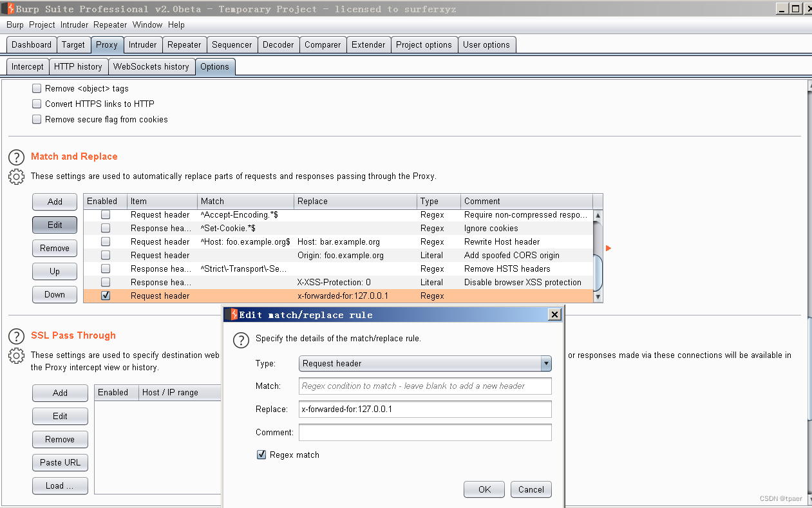Image resolution: width=812 pixels, height=508 pixels.
Task: Open SSL Pass Through settings gear
Action: (16, 355)
